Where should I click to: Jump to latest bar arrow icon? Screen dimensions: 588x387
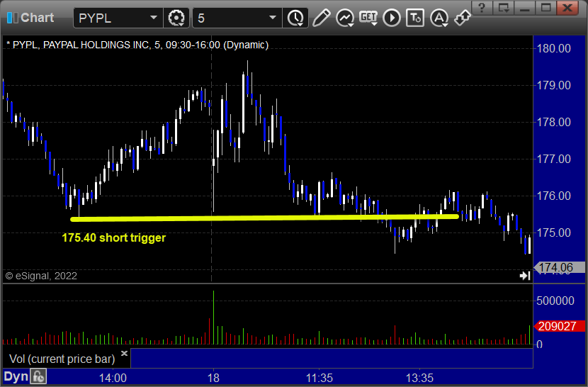click(x=525, y=276)
